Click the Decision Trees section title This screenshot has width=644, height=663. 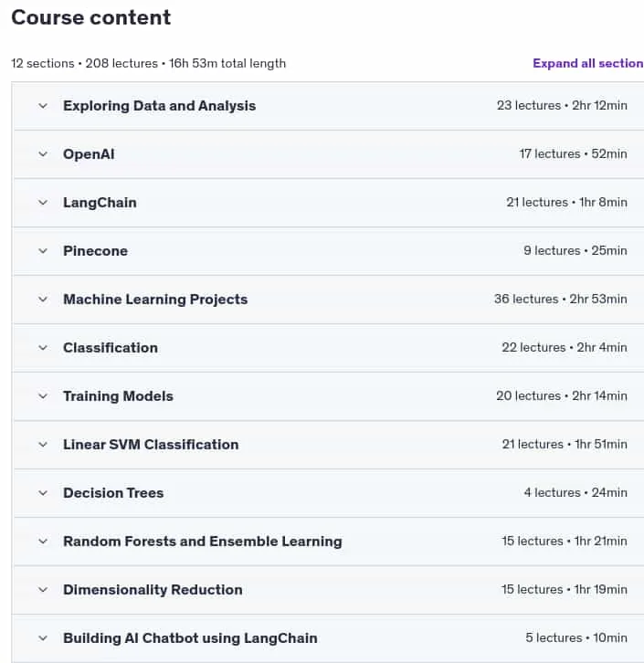point(113,493)
